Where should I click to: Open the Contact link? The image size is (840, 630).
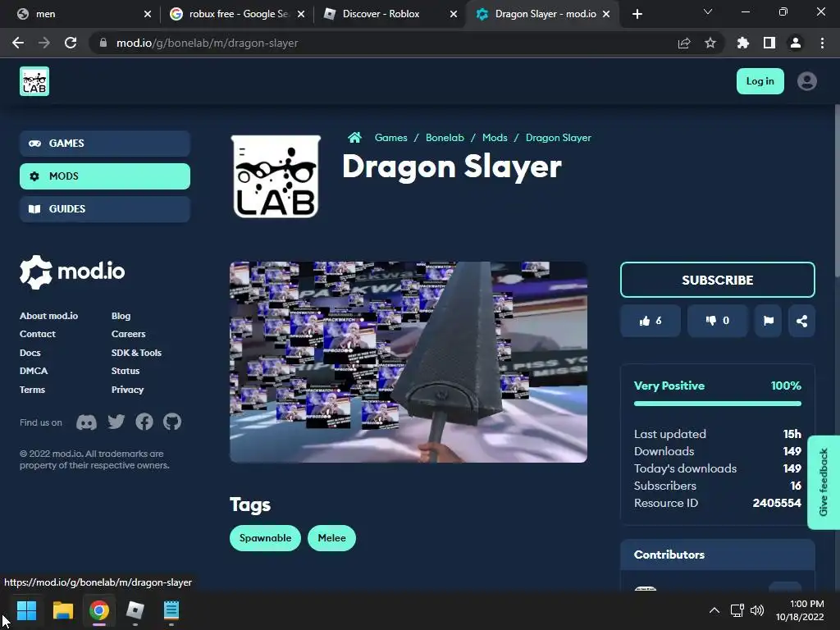(38, 335)
